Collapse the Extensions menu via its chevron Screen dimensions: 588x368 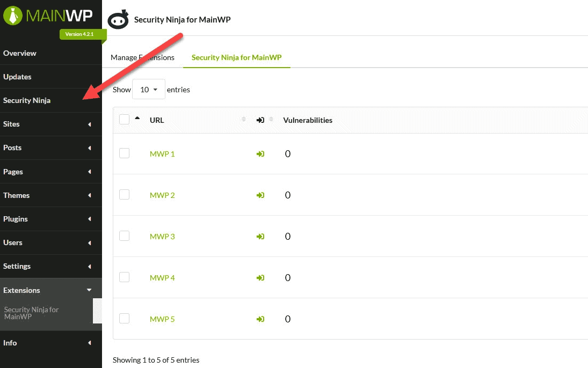coord(89,290)
